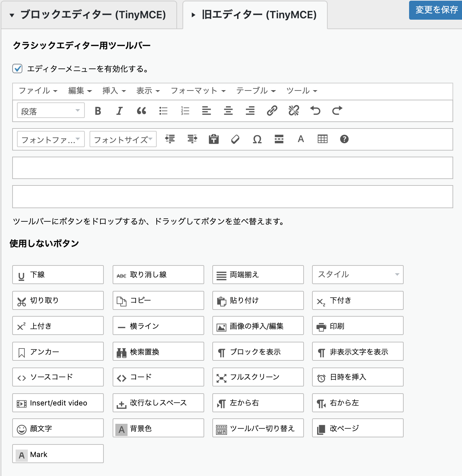Screen dimensions: 462x476
Task: Open the 挿入 menu
Action: (114, 91)
